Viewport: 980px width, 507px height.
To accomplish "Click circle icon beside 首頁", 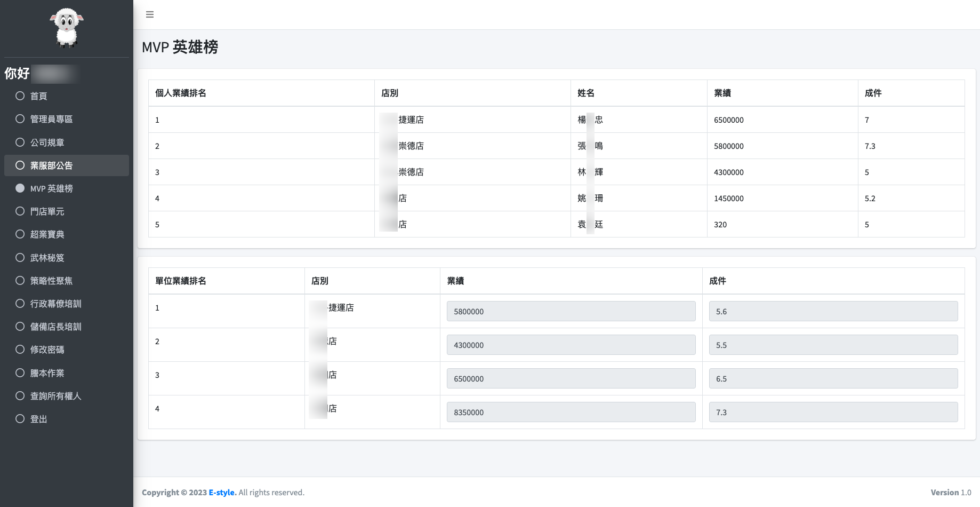I will 20,96.
